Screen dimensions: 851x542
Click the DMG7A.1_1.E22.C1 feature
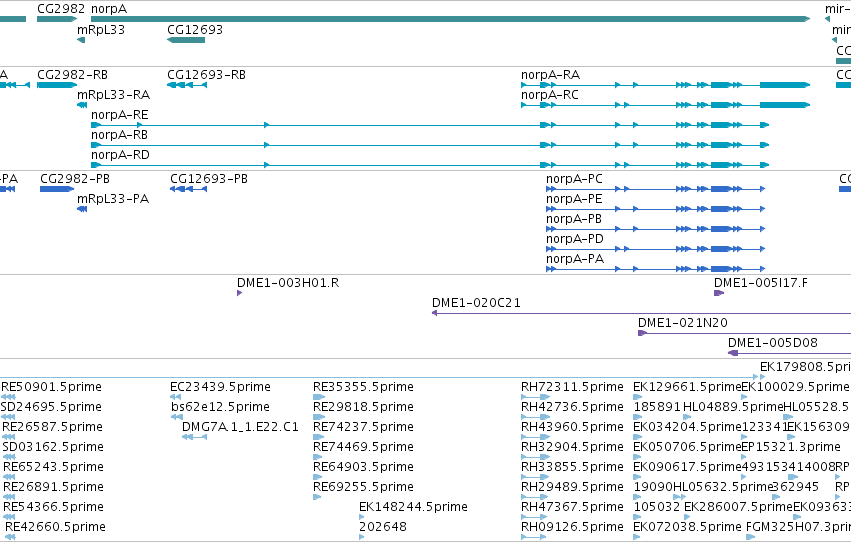[x=240, y=427]
